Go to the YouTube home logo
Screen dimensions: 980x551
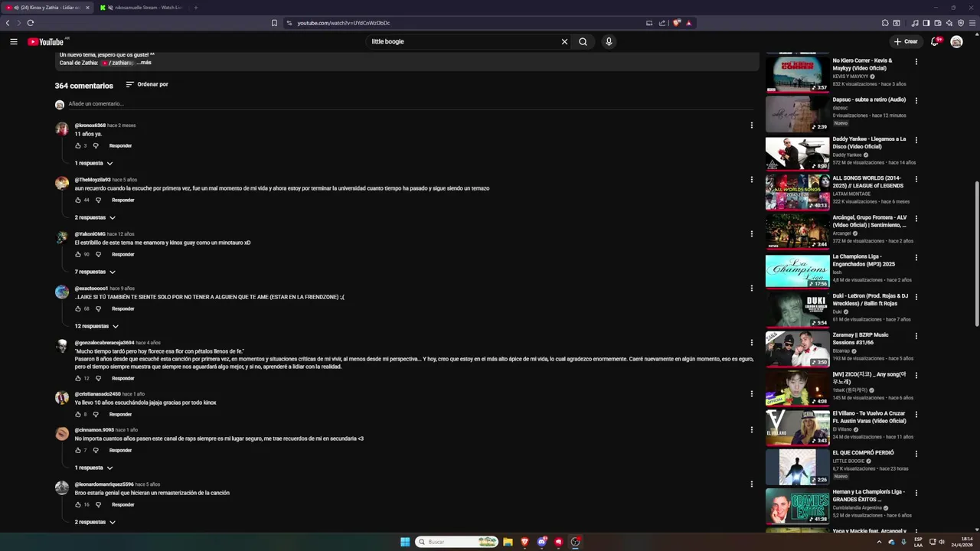click(x=46, y=41)
